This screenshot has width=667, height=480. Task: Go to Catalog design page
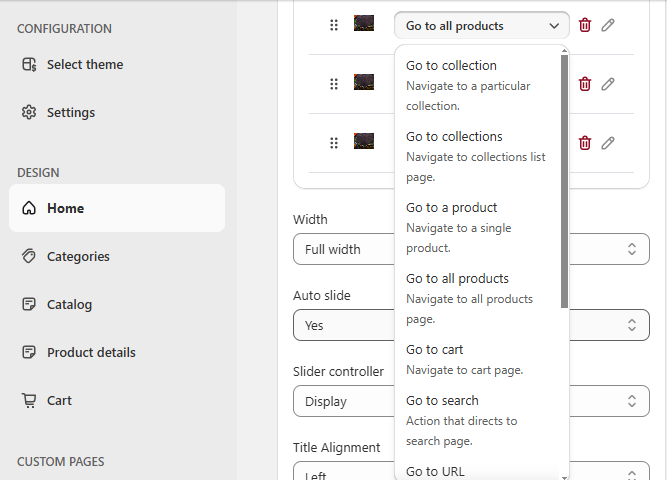[x=117, y=304]
